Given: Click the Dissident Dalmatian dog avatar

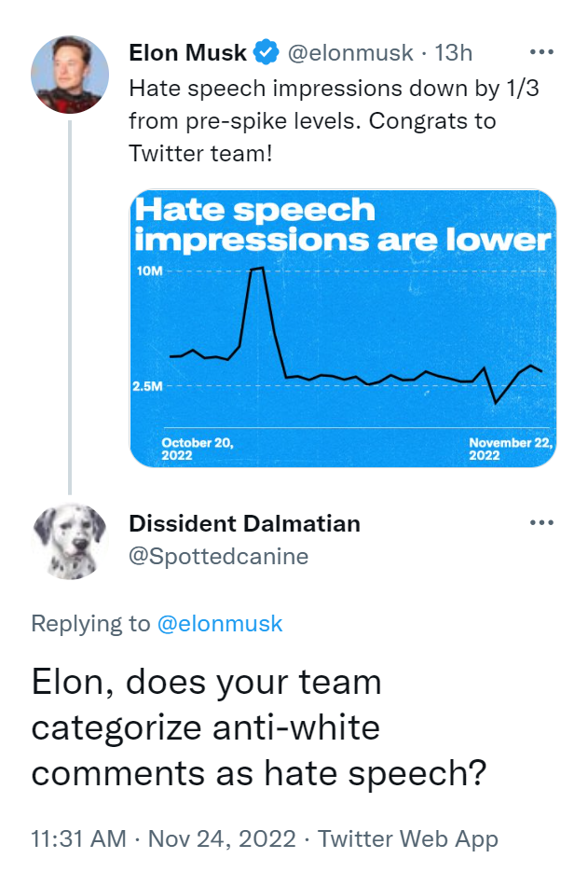Looking at the screenshot, I should (x=70, y=543).
